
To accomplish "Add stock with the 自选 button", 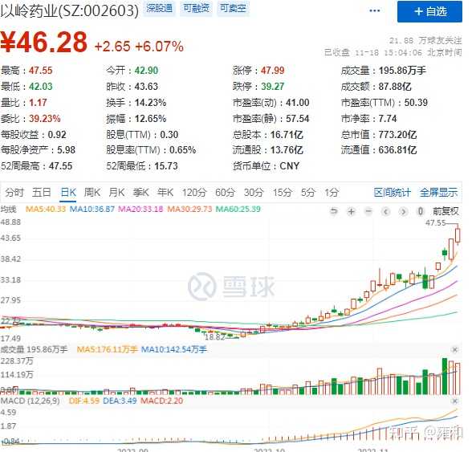I will pyautogui.click(x=430, y=11).
